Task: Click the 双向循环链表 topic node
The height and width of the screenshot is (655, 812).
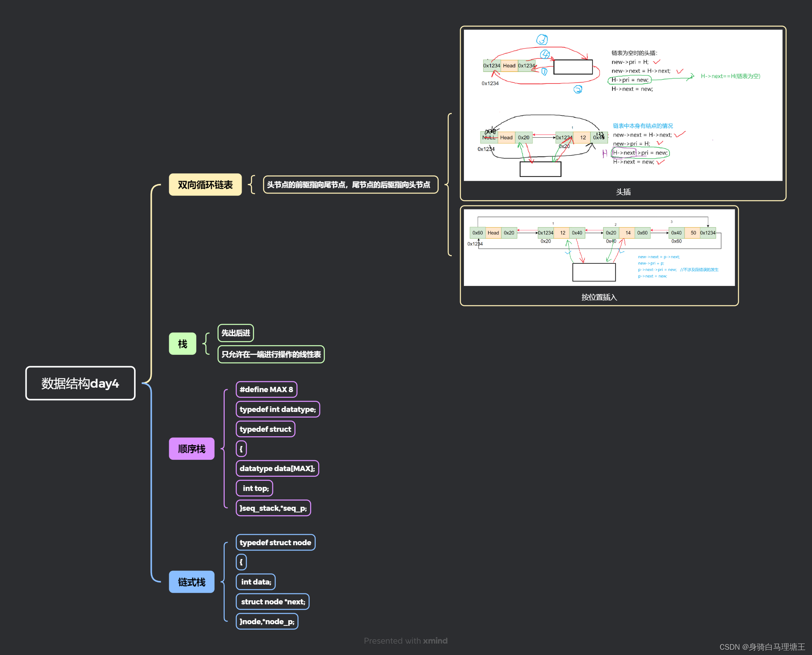Action: (x=205, y=185)
